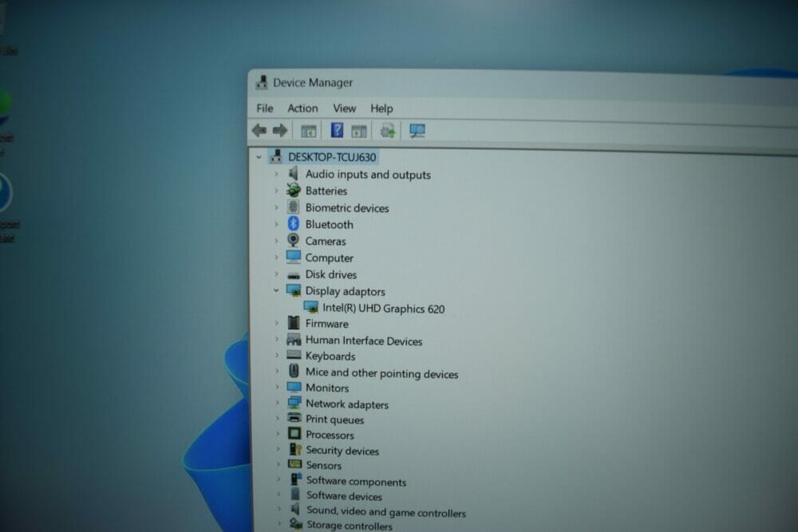Click the Show/Hide console tree icon
The image size is (798, 532).
(x=308, y=132)
